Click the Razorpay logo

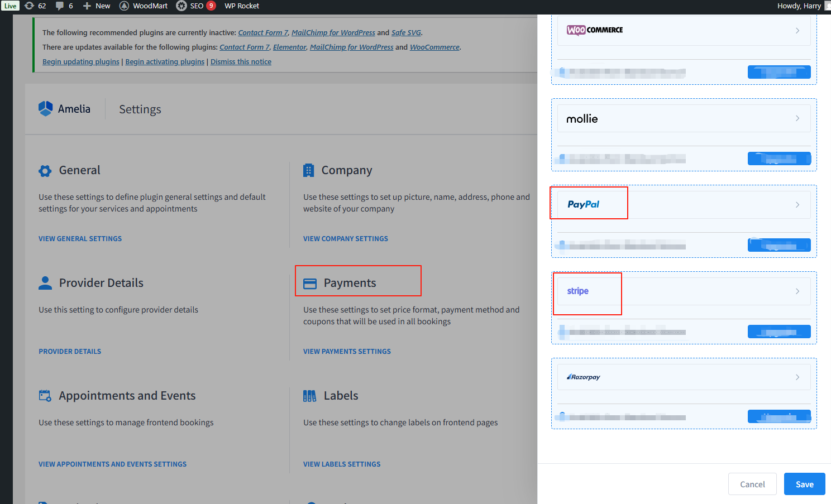pos(584,377)
